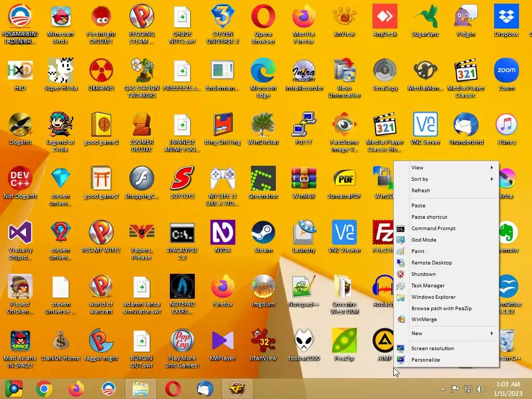Select the Revo Uninstaller icon
Viewport: 532px width, 399px height.
[344, 78]
